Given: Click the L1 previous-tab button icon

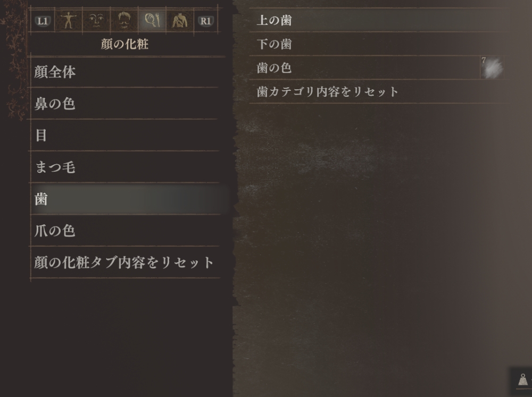Looking at the screenshot, I should 43,21.
